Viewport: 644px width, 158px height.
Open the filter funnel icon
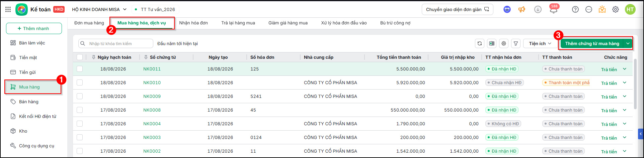[x=516, y=43]
